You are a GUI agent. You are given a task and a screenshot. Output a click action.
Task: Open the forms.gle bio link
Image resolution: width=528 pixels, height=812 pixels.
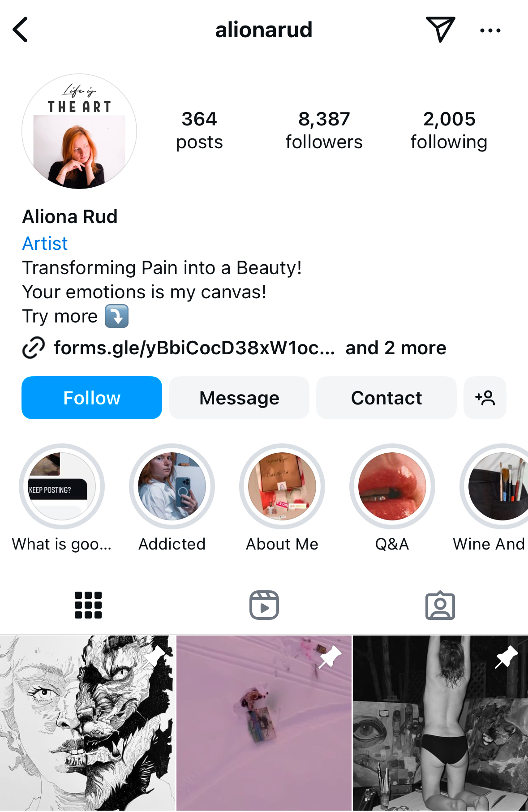194,348
